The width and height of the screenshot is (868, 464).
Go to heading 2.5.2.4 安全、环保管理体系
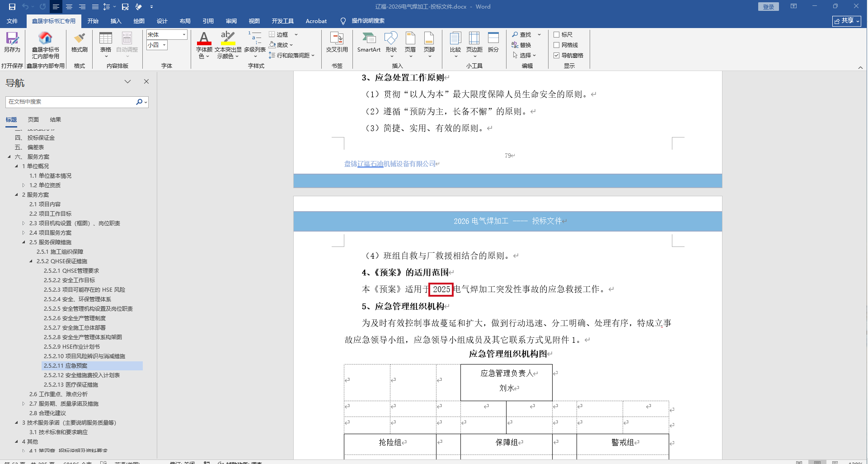77,299
